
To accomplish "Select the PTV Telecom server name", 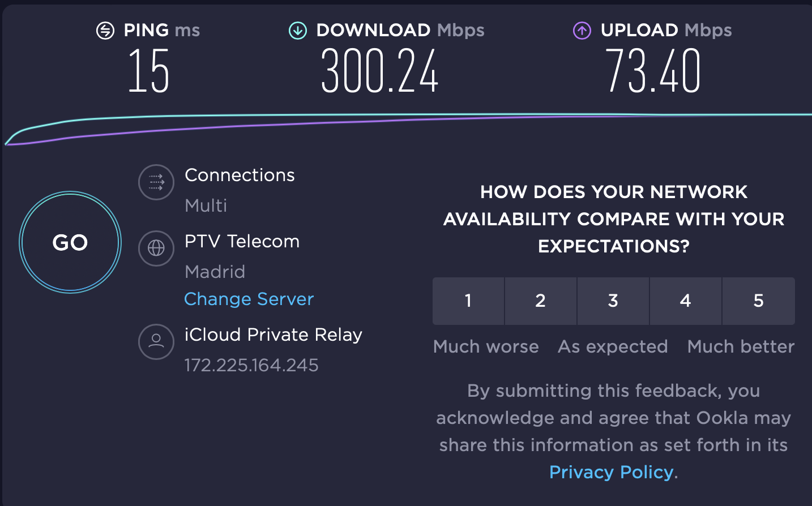I will [242, 242].
